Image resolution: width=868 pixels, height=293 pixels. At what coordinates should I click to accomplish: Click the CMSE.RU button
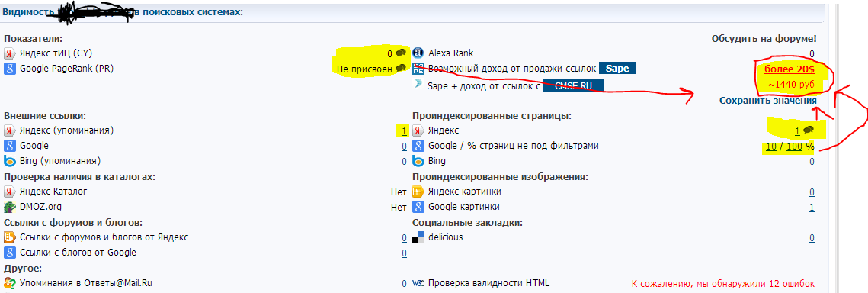(573, 86)
